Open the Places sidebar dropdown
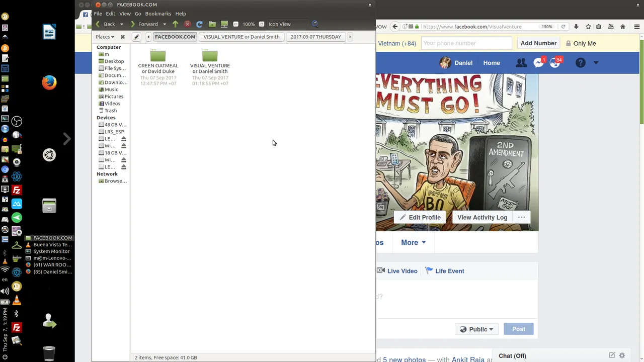644x362 pixels. pyautogui.click(x=105, y=37)
